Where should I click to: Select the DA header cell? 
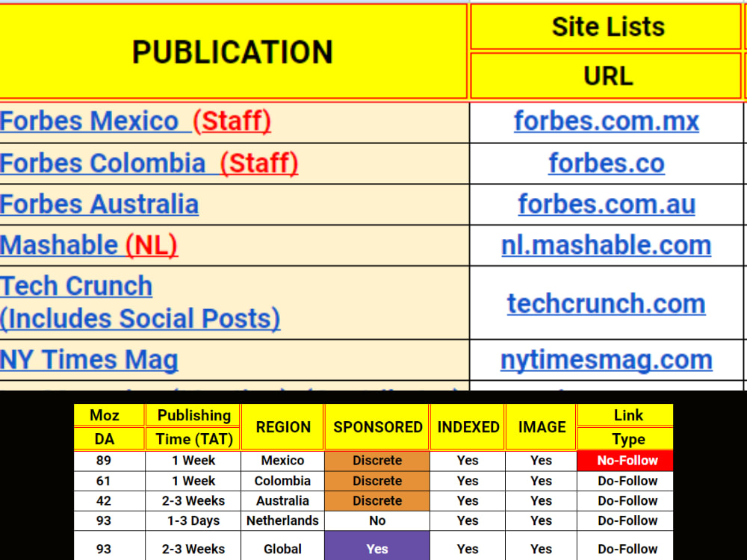pyautogui.click(x=109, y=438)
